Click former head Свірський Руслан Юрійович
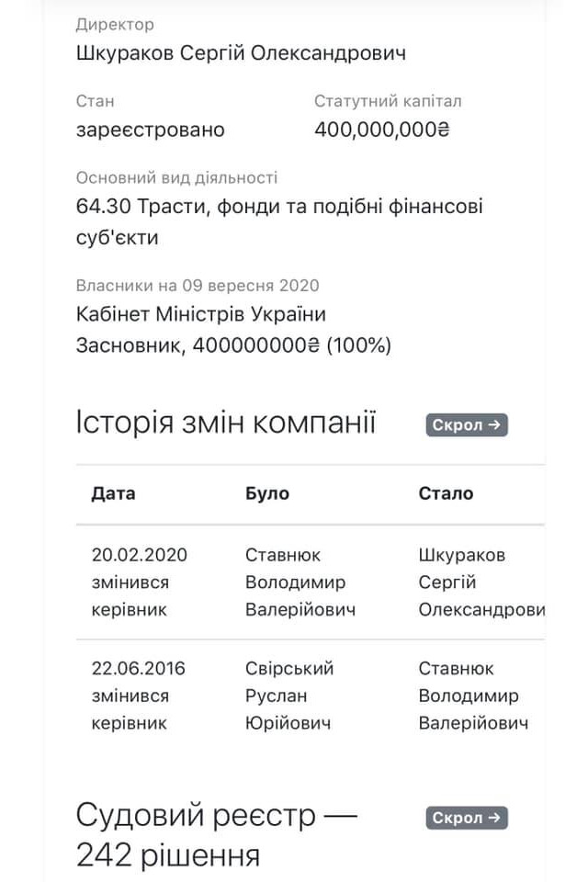The width and height of the screenshot is (588, 882). tap(289, 695)
